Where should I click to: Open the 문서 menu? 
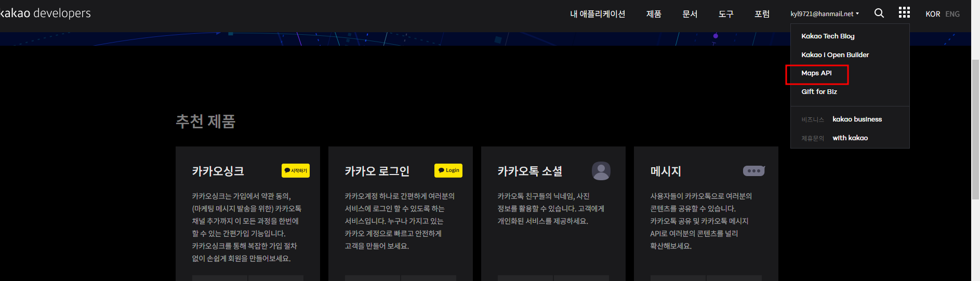coord(690,14)
